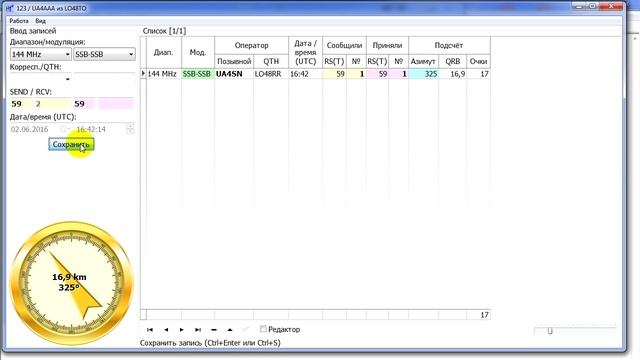This screenshot has width=640, height=360.
Task: Select the LO48RR locator cell
Action: [271, 74]
